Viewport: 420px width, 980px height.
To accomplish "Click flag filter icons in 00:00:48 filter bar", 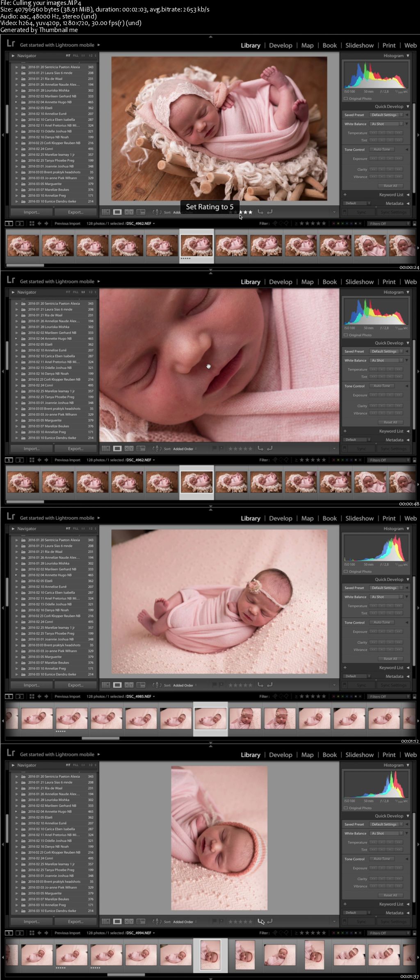I will (281, 460).
